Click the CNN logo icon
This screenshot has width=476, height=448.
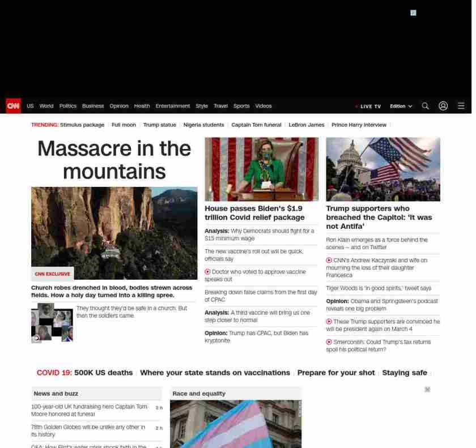[x=13, y=106]
